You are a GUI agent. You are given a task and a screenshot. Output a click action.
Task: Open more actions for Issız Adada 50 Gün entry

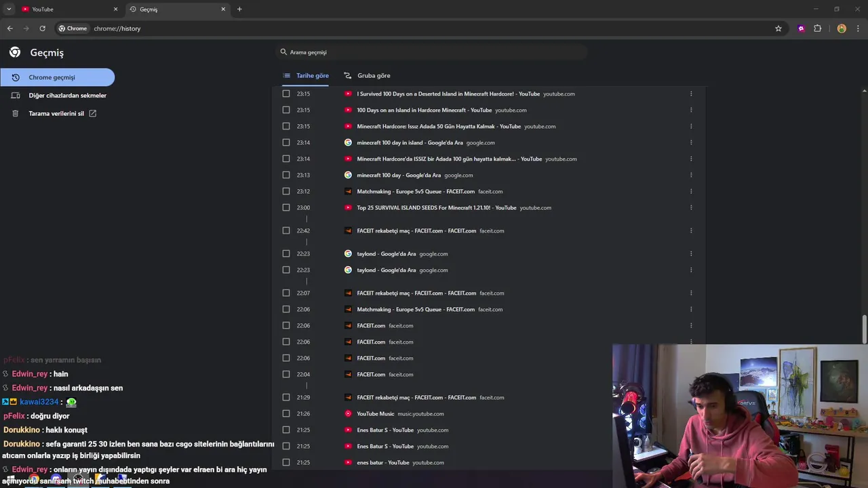[691, 126]
